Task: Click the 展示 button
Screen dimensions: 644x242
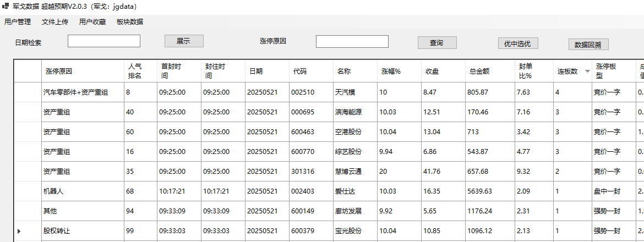Action: (184, 41)
